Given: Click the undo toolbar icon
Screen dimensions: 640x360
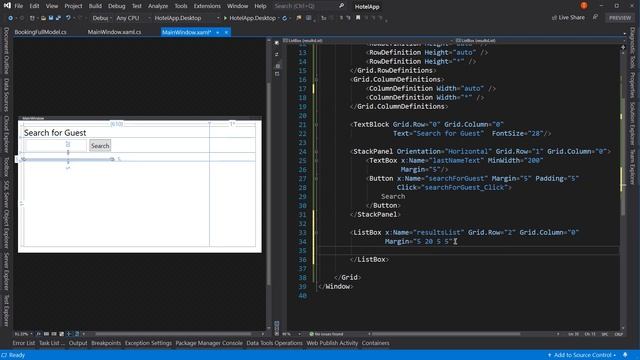Looking at the screenshot, I should click(x=69, y=18).
